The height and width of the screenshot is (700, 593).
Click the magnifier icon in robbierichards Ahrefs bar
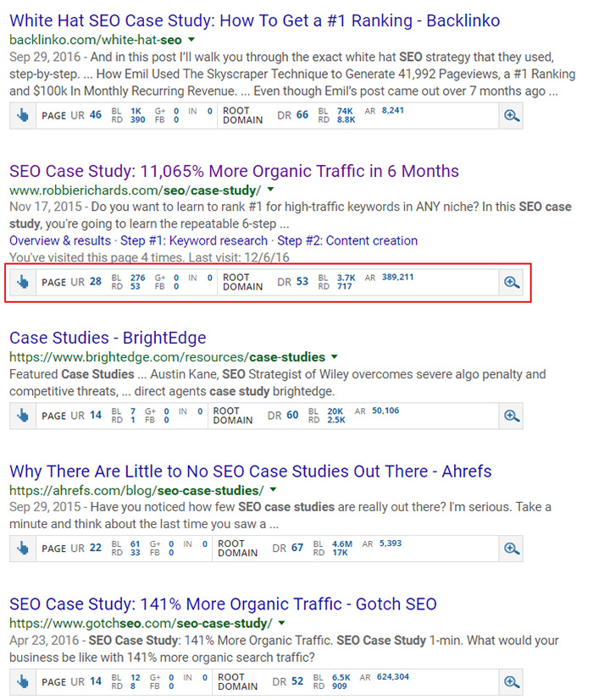point(511,282)
